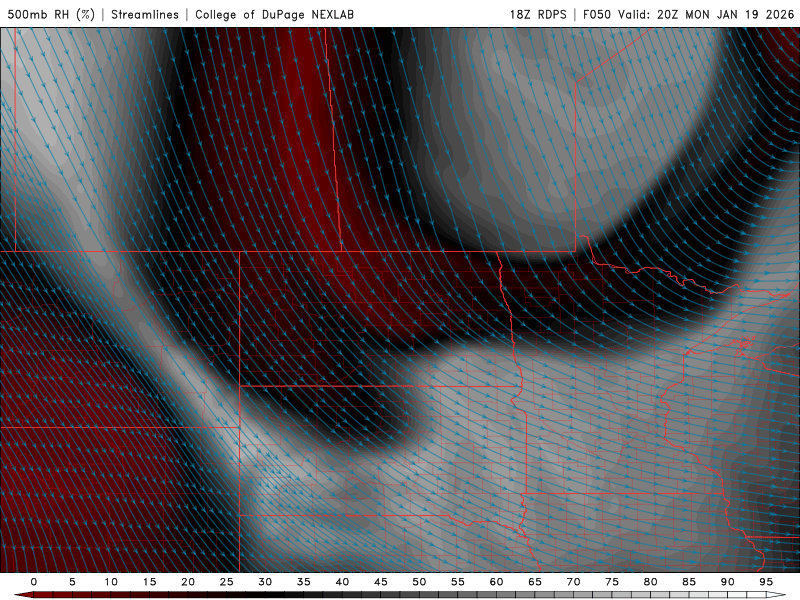The width and height of the screenshot is (800, 600).
Task: Click the "95" label on color scale
Action: click(766, 582)
